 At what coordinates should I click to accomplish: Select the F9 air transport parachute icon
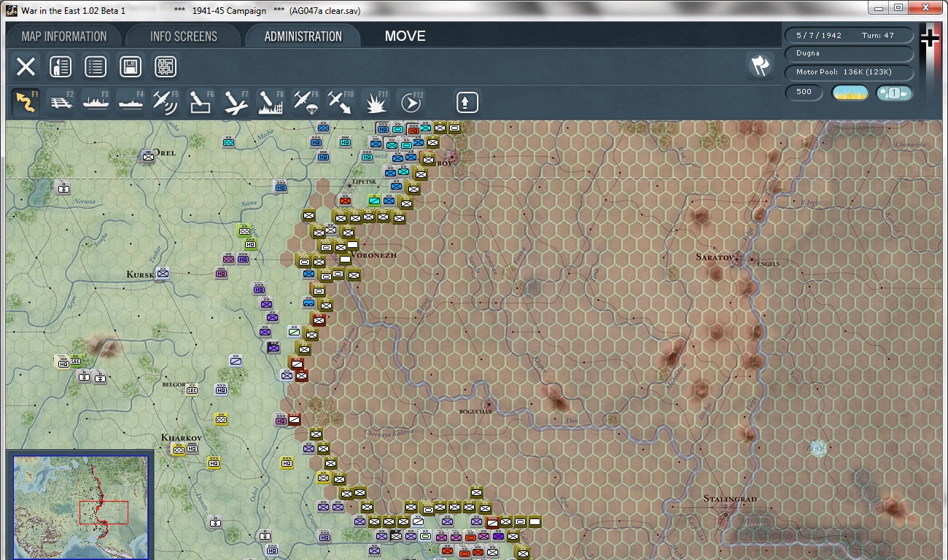pyautogui.click(x=306, y=103)
